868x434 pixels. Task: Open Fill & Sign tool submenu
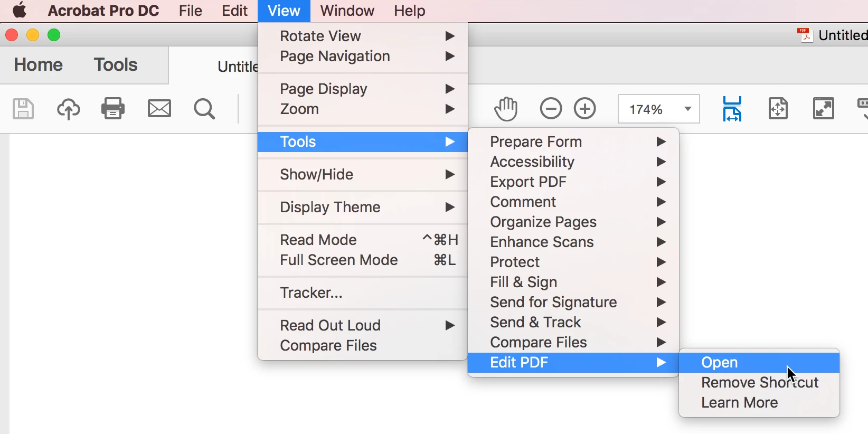tap(573, 282)
